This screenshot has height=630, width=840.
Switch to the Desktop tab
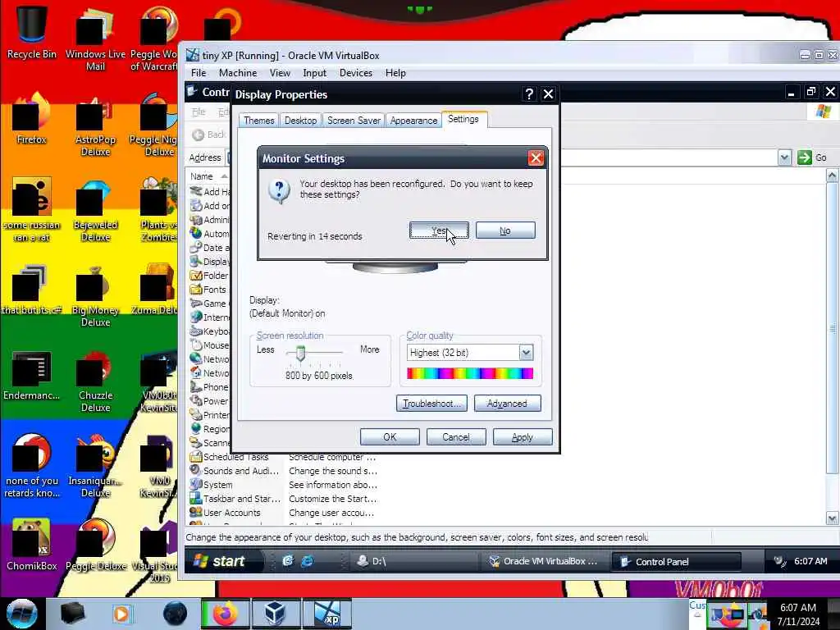point(300,121)
